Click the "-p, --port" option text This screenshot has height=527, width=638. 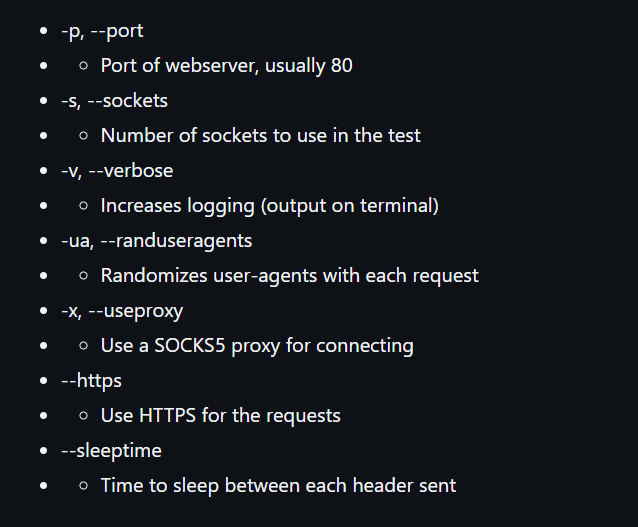click(102, 31)
